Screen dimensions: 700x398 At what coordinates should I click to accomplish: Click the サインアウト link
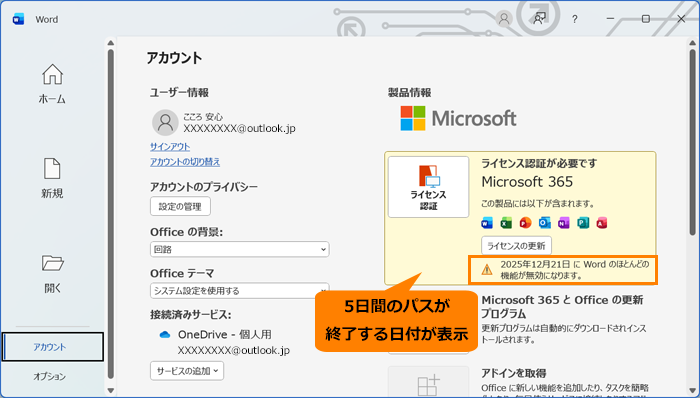coord(170,146)
